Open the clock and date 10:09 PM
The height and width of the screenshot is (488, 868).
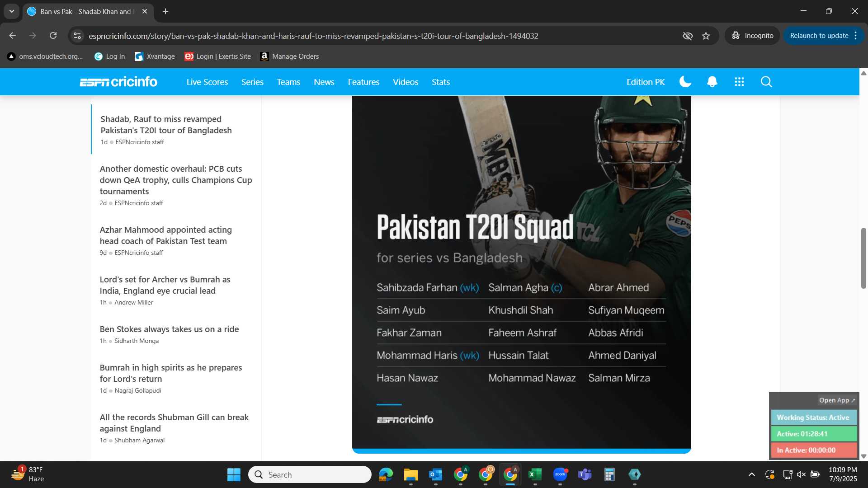[x=843, y=474]
